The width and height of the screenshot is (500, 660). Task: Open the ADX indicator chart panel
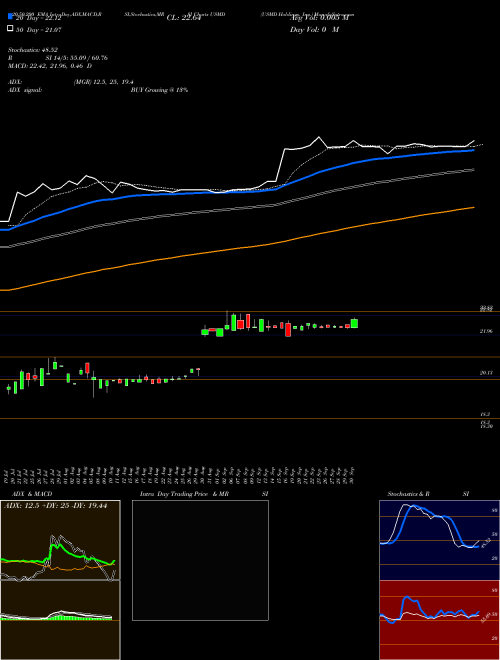(60, 540)
